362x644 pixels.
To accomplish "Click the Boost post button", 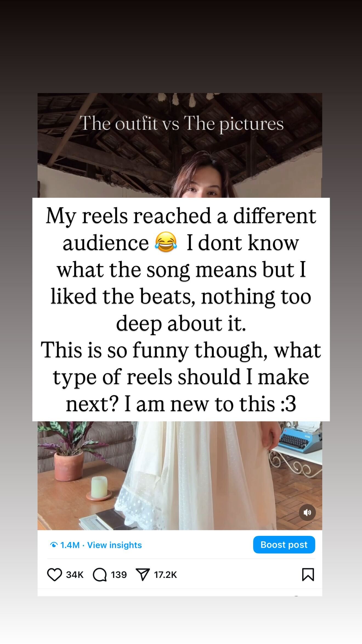I will 284,545.
